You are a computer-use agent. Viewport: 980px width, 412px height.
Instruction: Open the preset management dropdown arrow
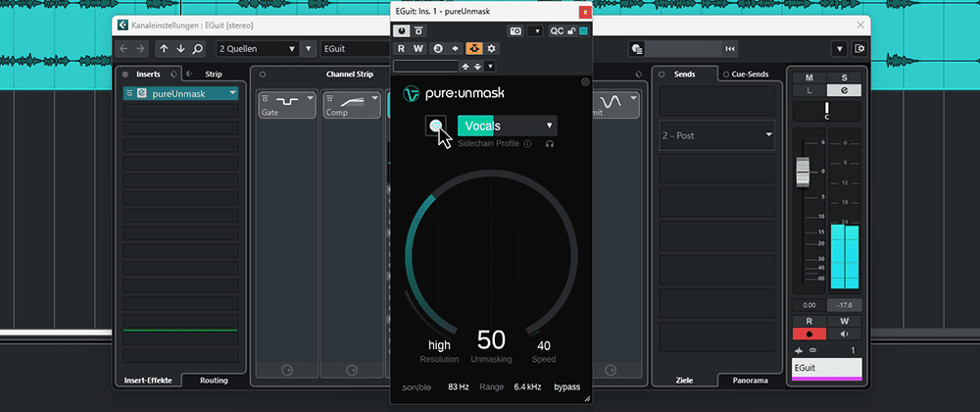tap(491, 66)
